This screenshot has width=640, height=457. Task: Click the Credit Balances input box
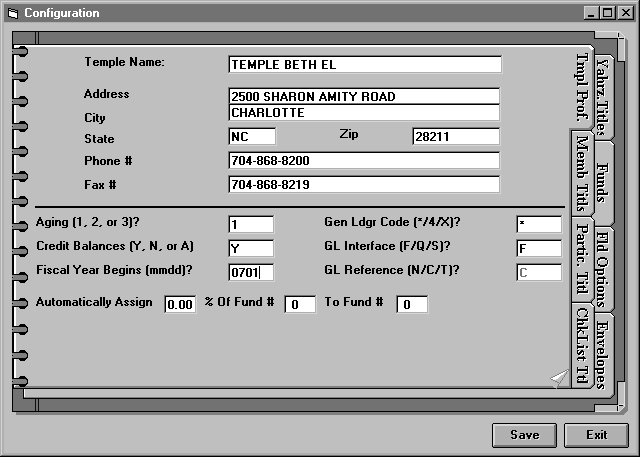point(250,248)
